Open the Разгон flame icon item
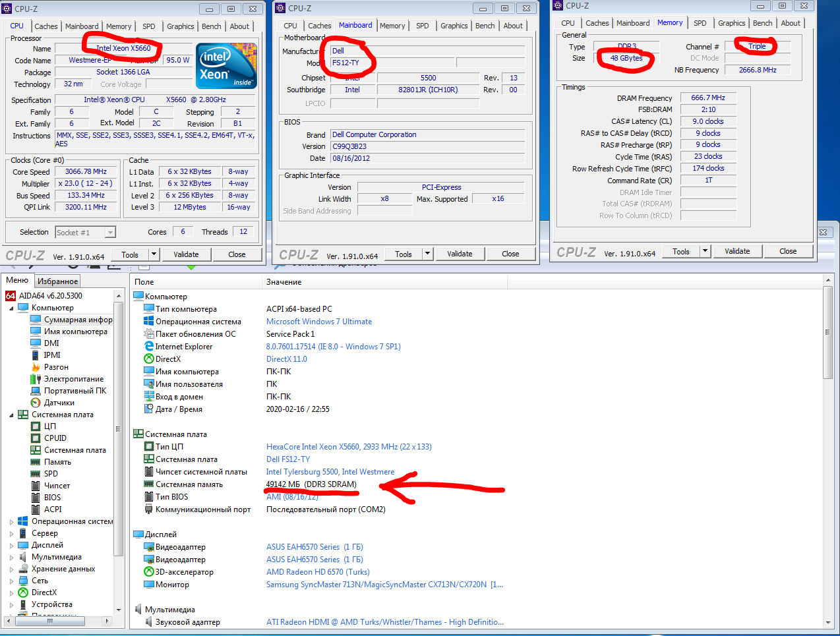This screenshot has height=636, width=840. point(36,367)
